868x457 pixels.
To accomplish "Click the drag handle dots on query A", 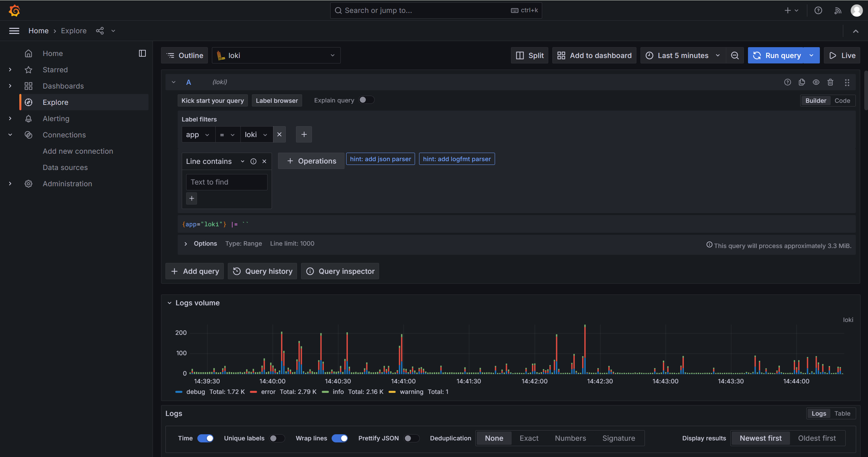I will (847, 82).
